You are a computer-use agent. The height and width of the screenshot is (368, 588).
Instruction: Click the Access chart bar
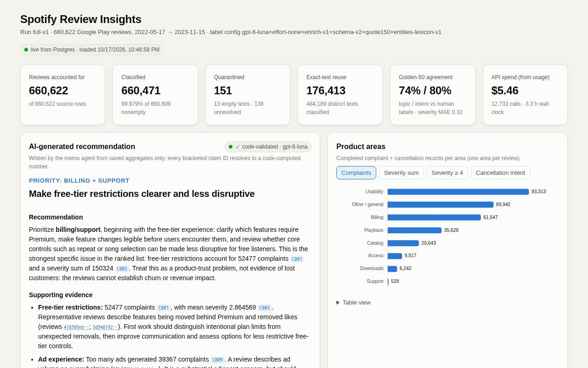[x=395, y=256]
